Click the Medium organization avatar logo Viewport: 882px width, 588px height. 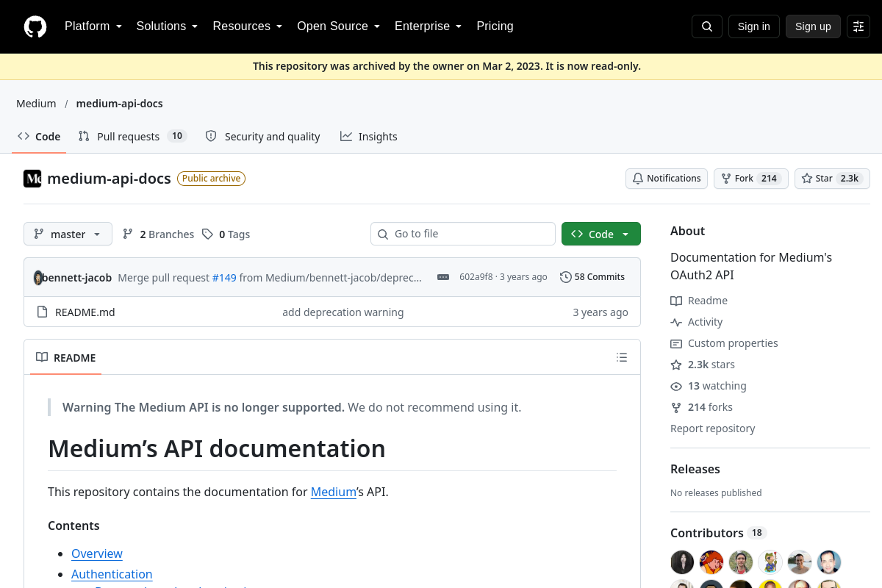(x=32, y=179)
